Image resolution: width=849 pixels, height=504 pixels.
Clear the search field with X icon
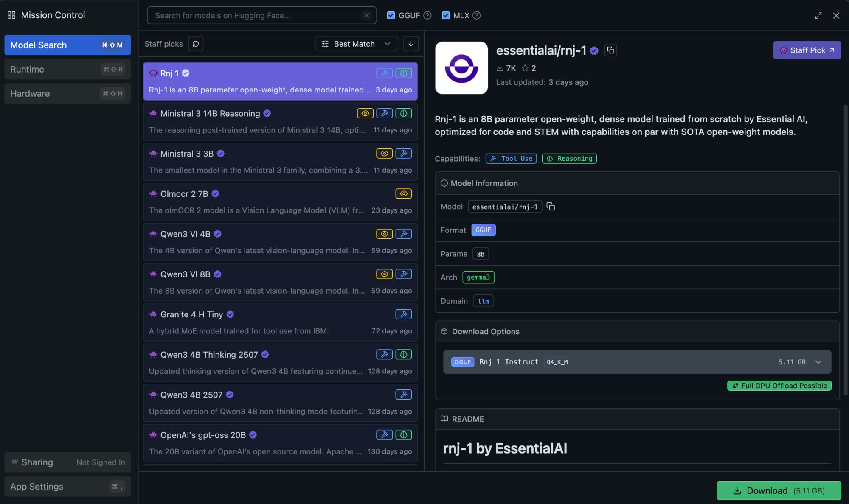366,15
